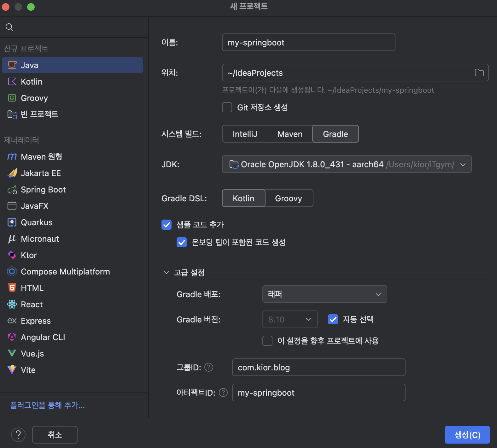Click the JavaFX window icon
The width and height of the screenshot is (497, 448).
[x=12, y=206]
